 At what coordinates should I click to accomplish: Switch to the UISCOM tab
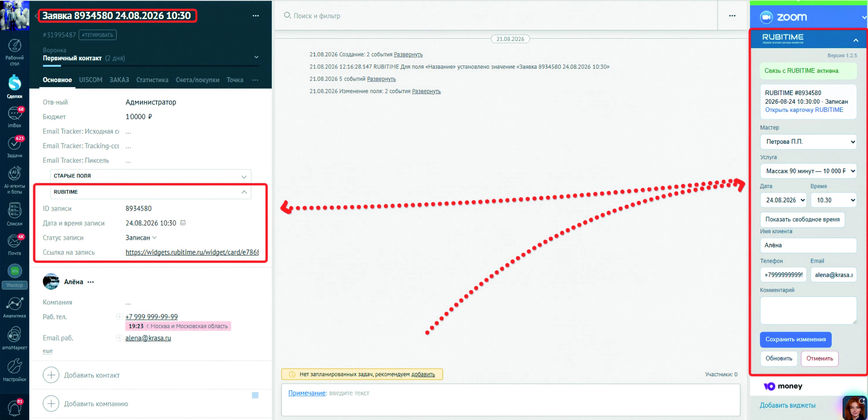pyautogui.click(x=91, y=80)
